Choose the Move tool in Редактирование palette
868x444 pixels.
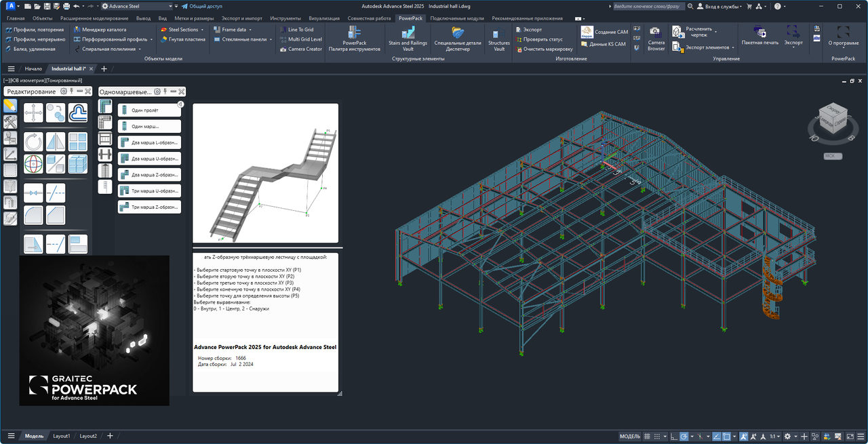tap(33, 113)
